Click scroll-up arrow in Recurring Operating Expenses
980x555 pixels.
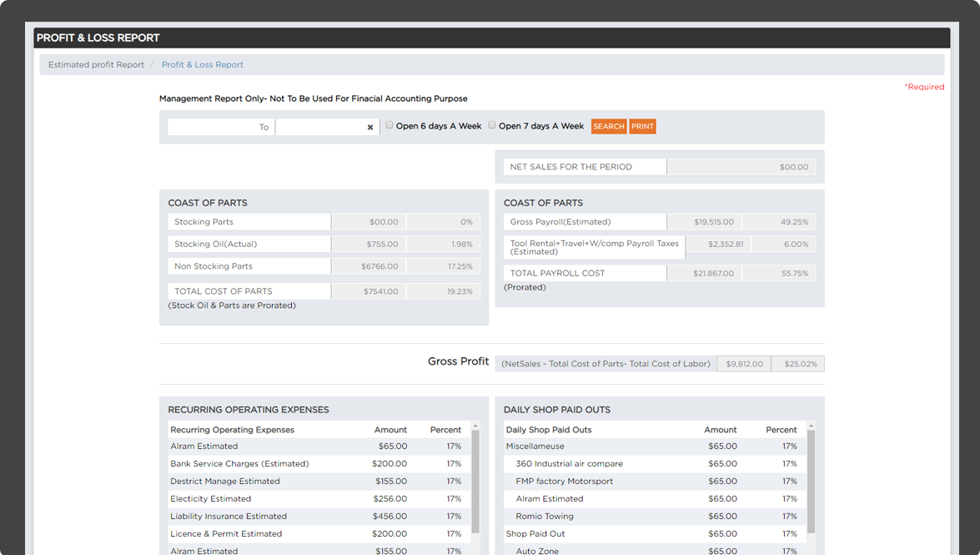pyautogui.click(x=475, y=426)
